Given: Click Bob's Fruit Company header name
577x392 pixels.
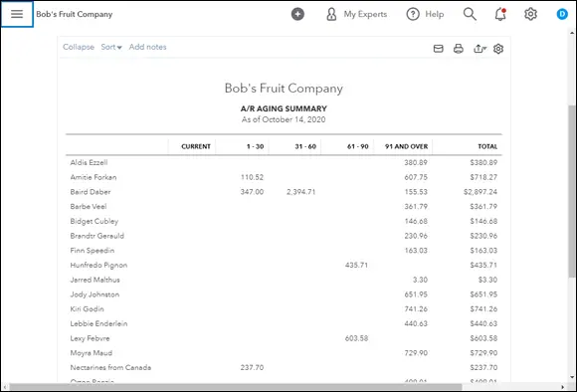Looking at the screenshot, I should (75, 14).
